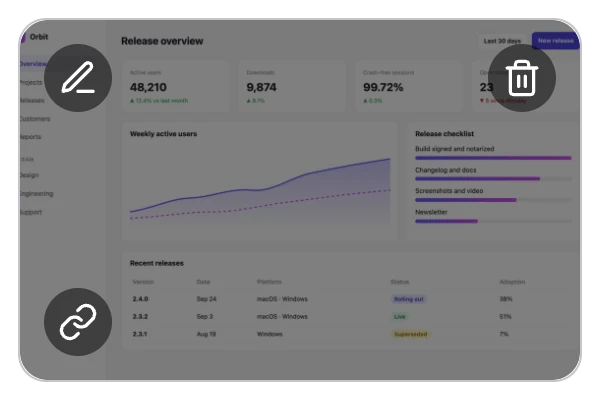Click the Screenshots and video progress bar
The width and height of the screenshot is (600, 400).
[x=493, y=200]
